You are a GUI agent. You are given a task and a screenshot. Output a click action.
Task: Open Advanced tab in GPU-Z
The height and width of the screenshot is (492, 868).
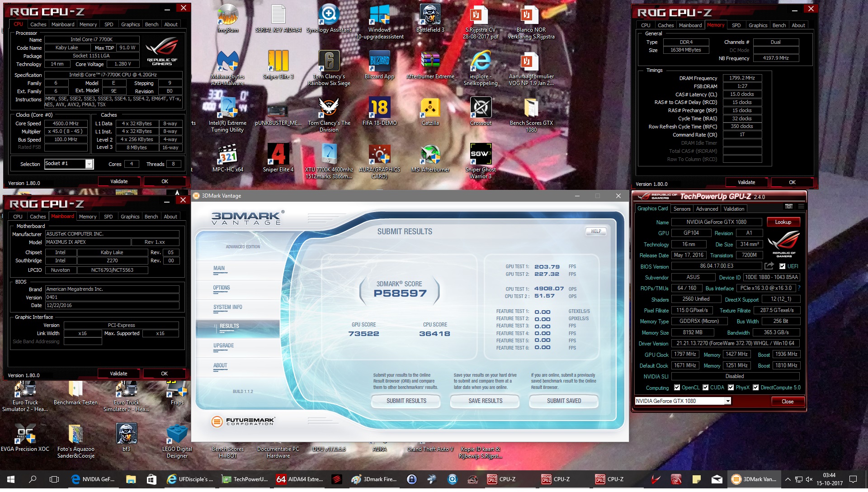pyautogui.click(x=707, y=209)
